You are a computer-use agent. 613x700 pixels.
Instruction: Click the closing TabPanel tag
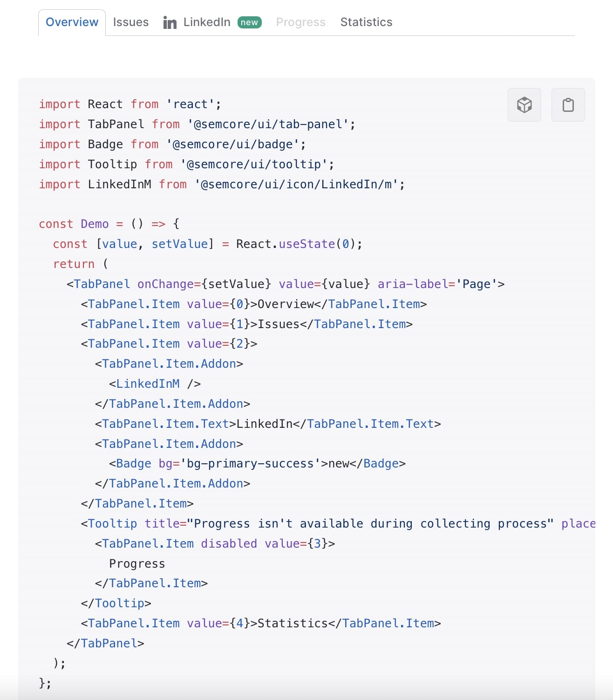[105, 643]
